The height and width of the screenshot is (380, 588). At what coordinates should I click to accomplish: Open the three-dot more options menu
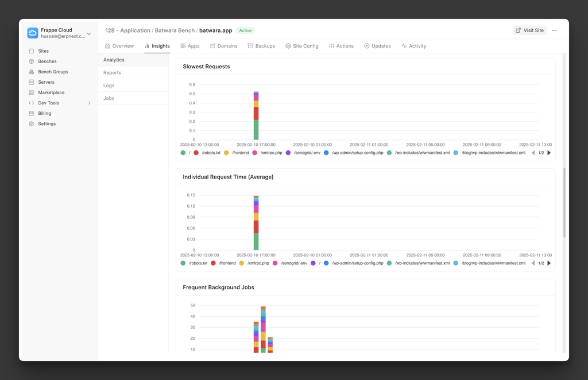tap(554, 30)
